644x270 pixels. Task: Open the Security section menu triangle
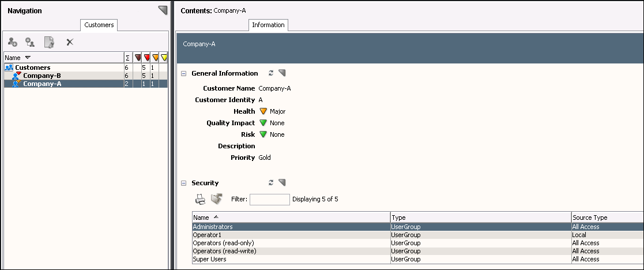click(x=282, y=183)
